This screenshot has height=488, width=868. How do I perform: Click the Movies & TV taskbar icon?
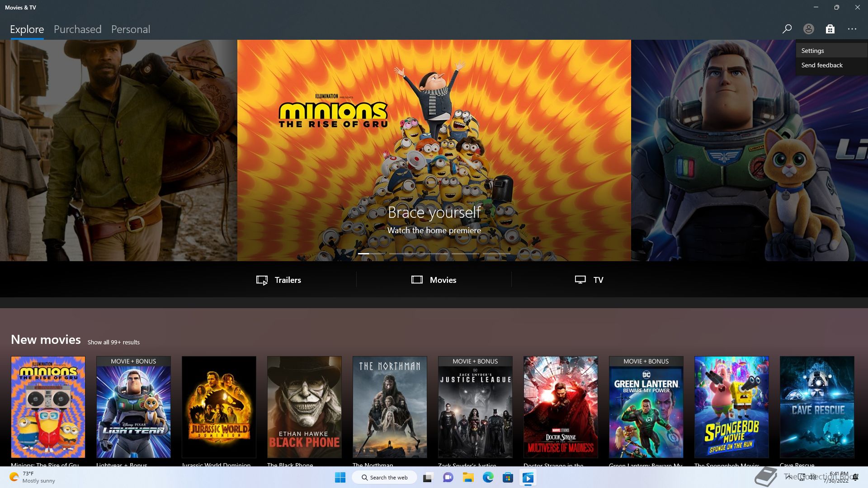528,478
